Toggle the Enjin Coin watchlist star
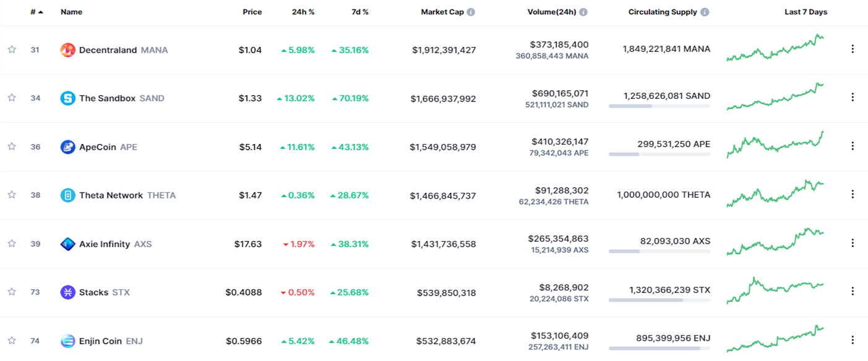868x361 pixels. [x=12, y=341]
